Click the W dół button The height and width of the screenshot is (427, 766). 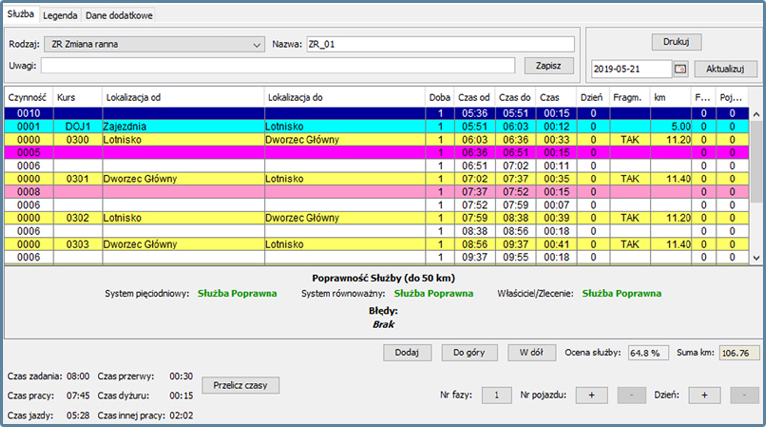pos(531,352)
